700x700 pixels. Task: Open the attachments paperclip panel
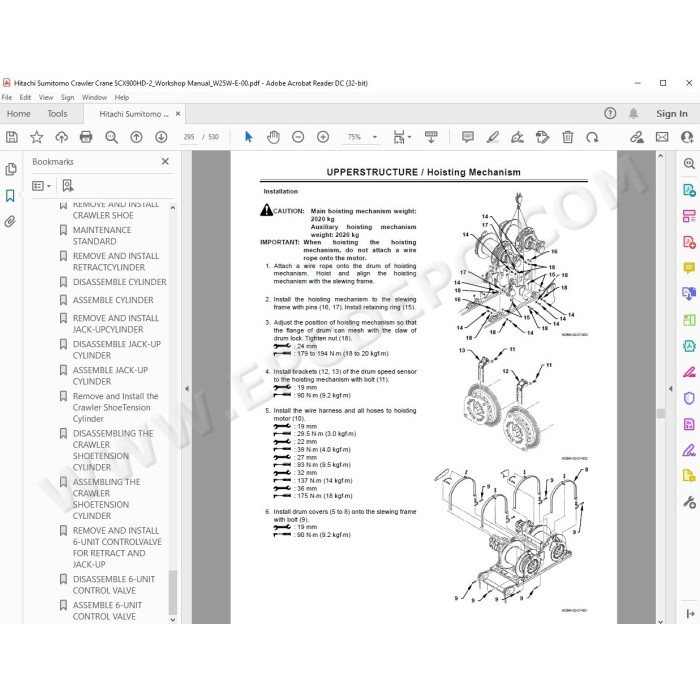pyautogui.click(x=10, y=221)
